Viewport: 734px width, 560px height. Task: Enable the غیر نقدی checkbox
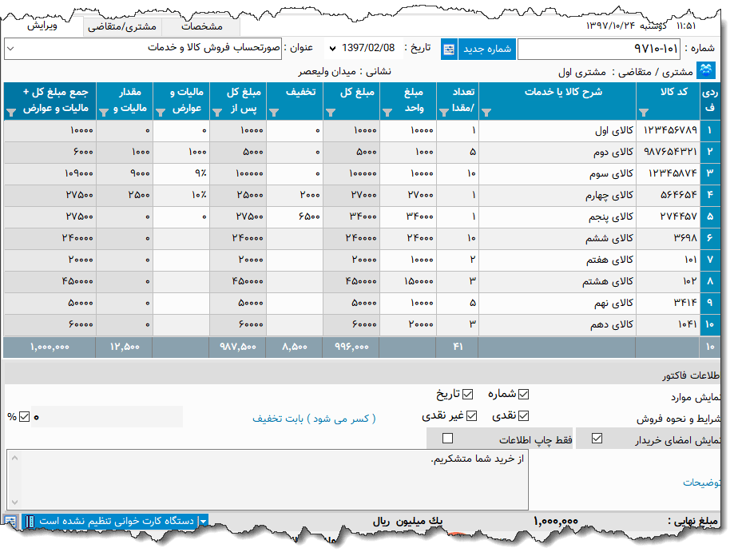point(471,415)
